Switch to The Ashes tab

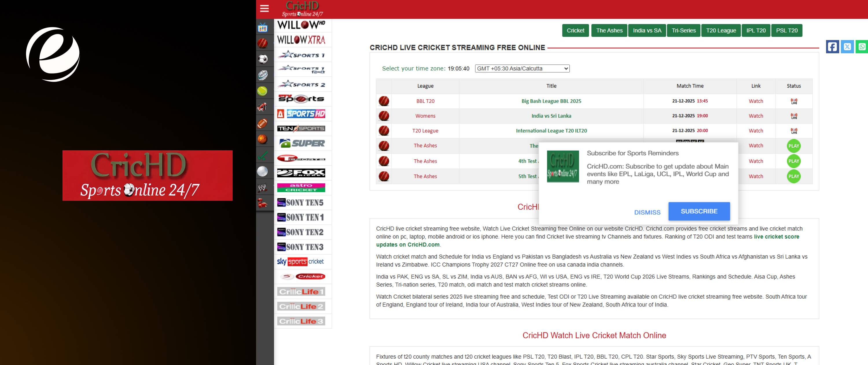point(609,30)
